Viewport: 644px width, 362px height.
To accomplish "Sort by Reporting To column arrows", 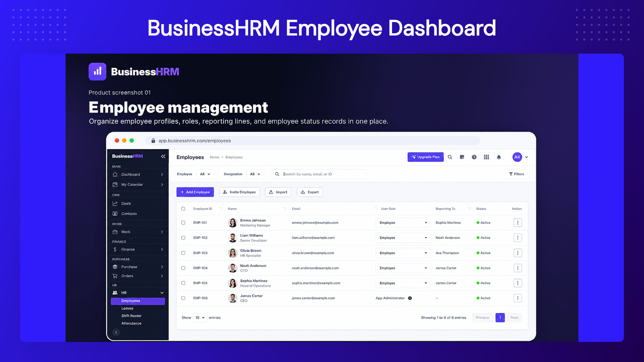I will point(469,208).
